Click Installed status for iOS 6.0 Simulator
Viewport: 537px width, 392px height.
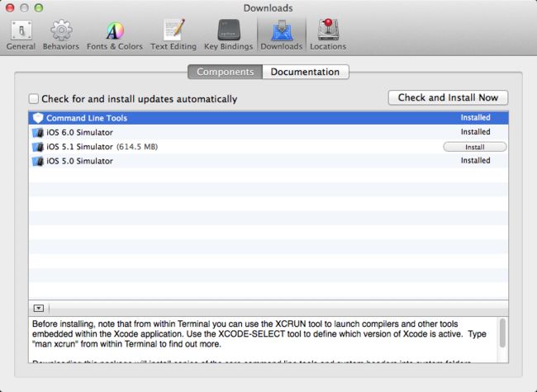(x=475, y=132)
